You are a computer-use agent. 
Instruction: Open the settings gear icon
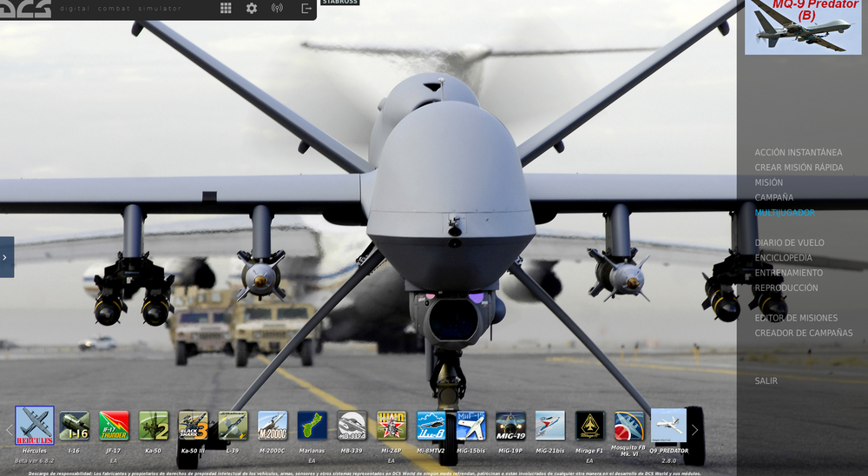tap(252, 8)
